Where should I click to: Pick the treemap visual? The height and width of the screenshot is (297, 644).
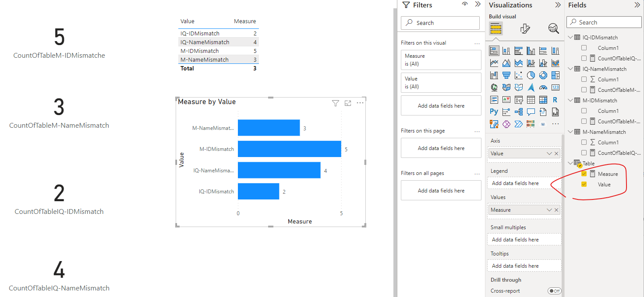tap(556, 75)
